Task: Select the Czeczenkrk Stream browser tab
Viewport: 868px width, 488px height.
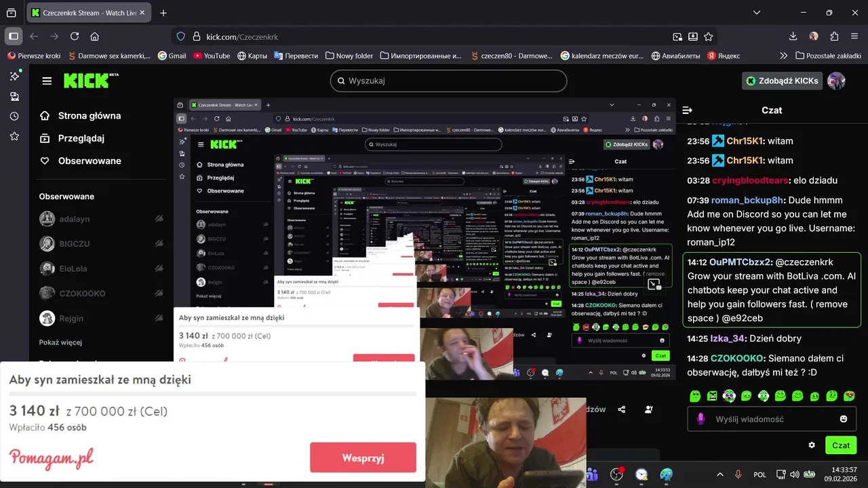Action: pyautogui.click(x=88, y=13)
